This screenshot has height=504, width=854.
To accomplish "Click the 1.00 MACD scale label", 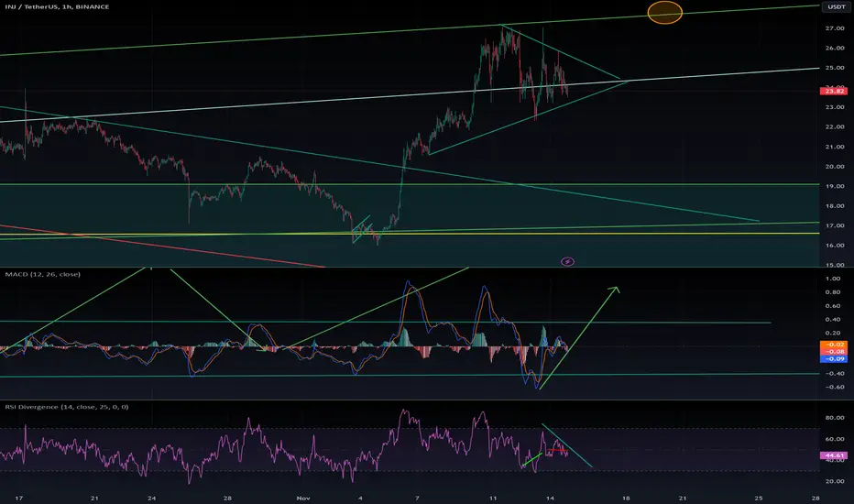I will click(833, 279).
